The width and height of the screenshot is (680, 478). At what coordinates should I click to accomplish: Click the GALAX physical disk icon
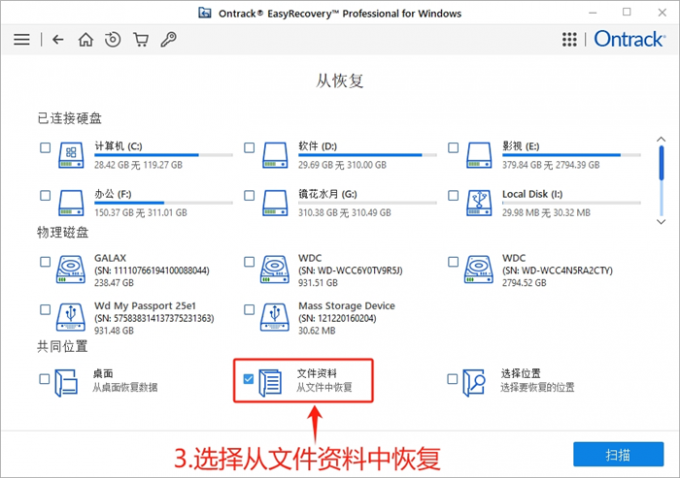[71, 269]
